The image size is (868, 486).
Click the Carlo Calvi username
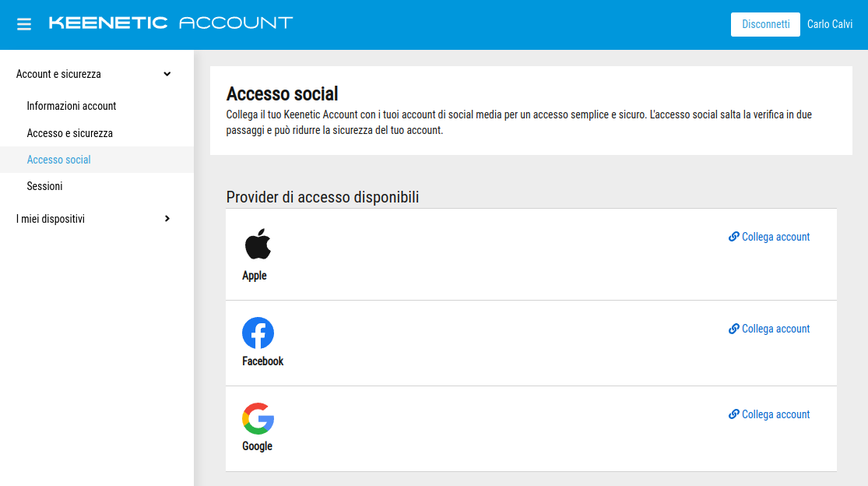pos(829,24)
